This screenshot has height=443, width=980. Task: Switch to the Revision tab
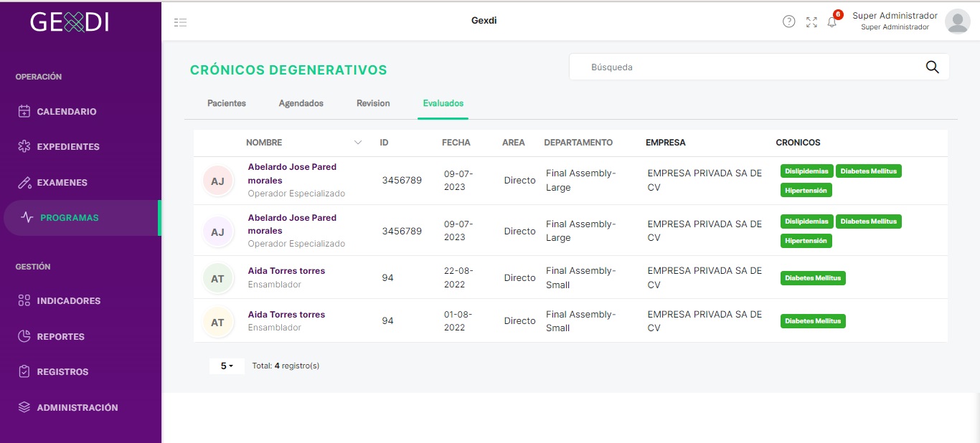[373, 103]
